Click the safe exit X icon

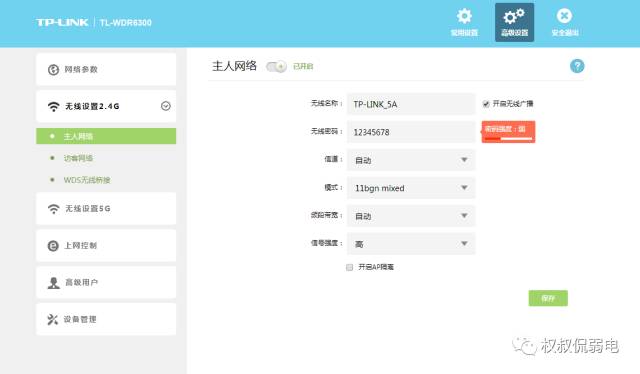(x=564, y=16)
